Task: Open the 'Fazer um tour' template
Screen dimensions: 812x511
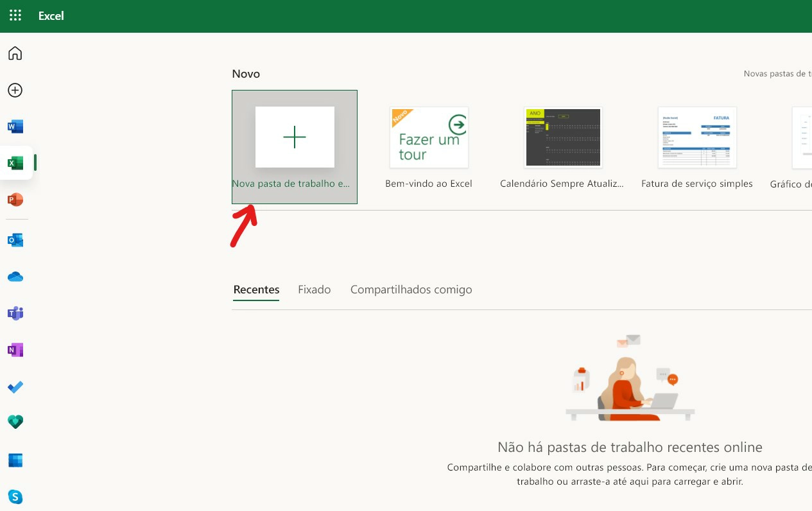Action: [x=429, y=137]
